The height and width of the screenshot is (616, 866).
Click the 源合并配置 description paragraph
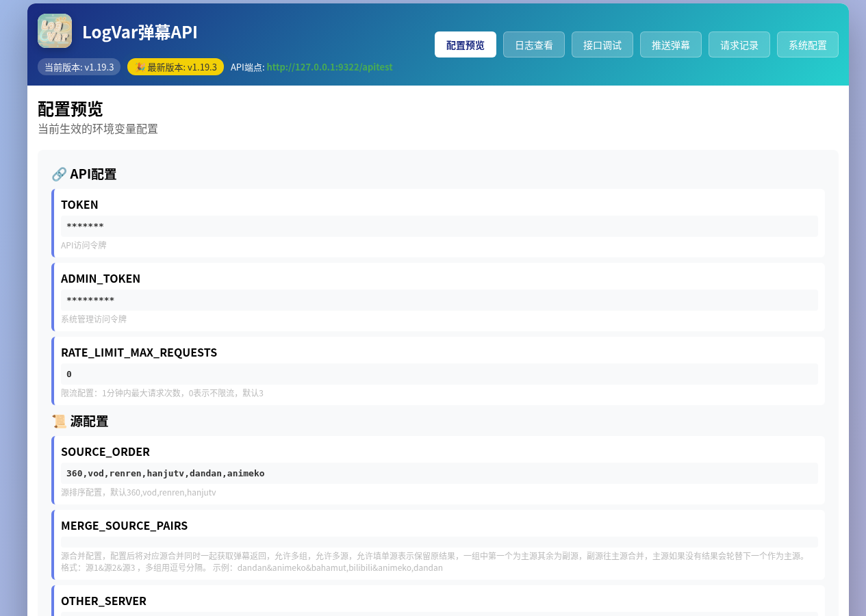tap(435, 561)
